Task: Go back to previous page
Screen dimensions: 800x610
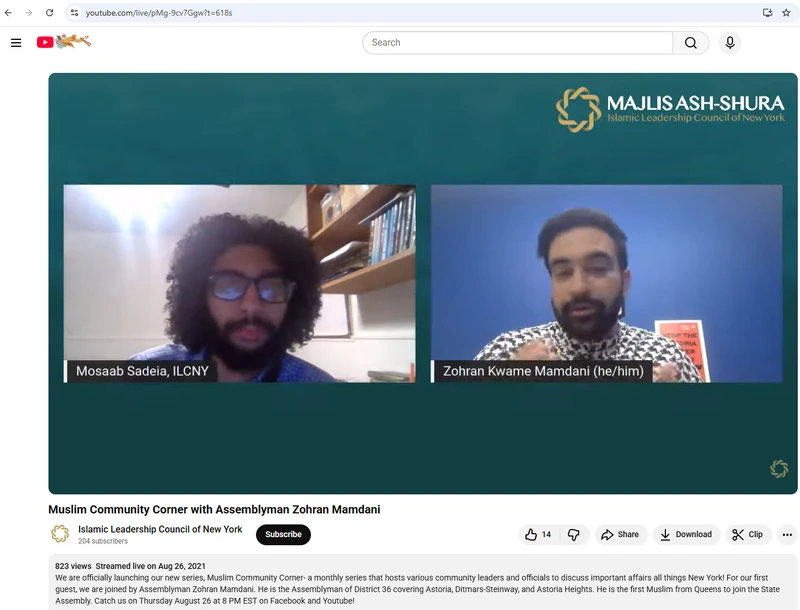Action: click(8, 13)
